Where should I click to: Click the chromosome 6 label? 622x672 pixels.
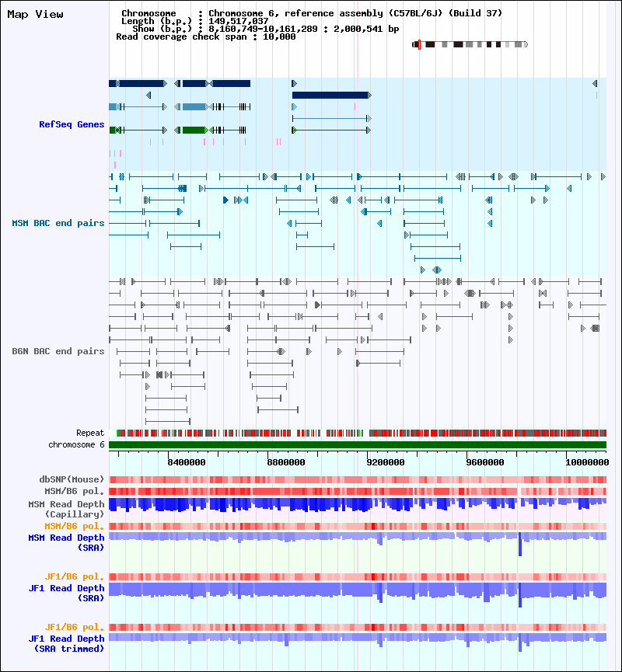(x=76, y=444)
